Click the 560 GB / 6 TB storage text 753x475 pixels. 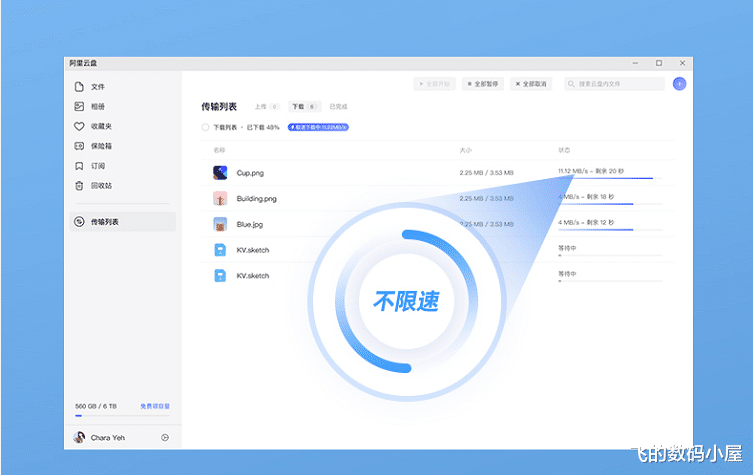pos(96,406)
